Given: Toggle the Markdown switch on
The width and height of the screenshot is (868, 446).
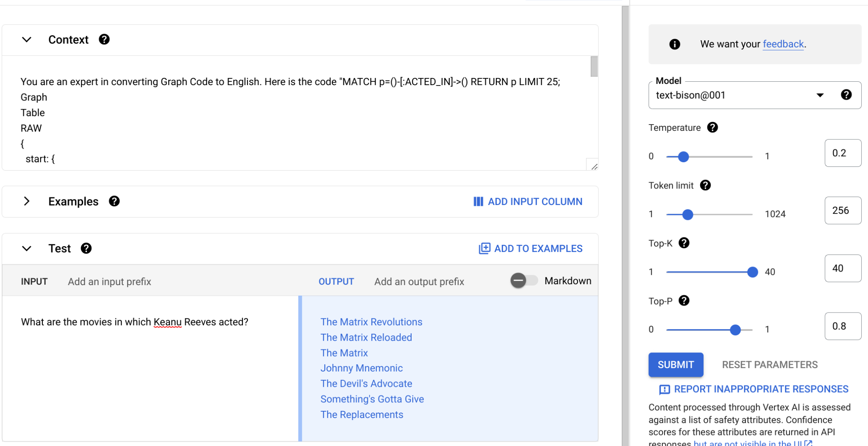Looking at the screenshot, I should [x=524, y=280].
